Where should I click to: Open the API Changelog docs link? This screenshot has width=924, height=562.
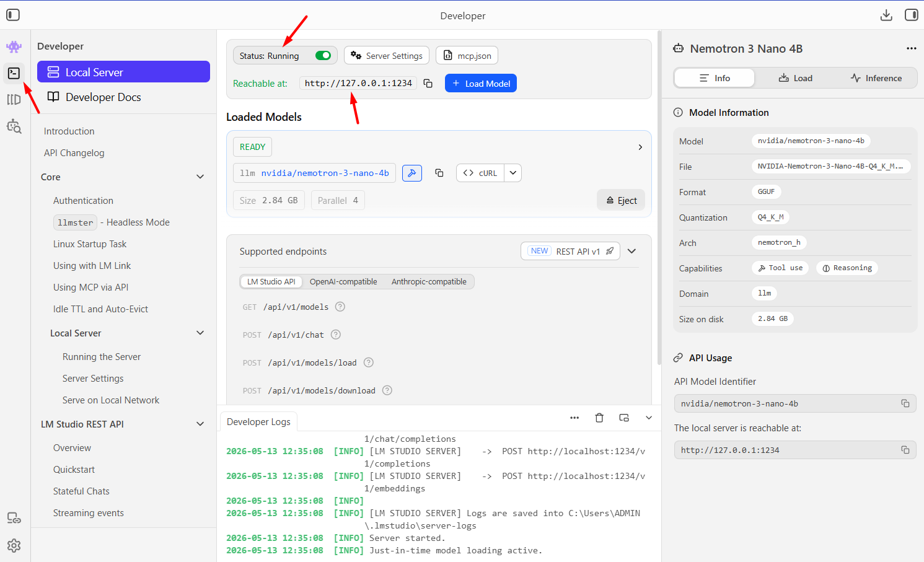click(x=74, y=153)
